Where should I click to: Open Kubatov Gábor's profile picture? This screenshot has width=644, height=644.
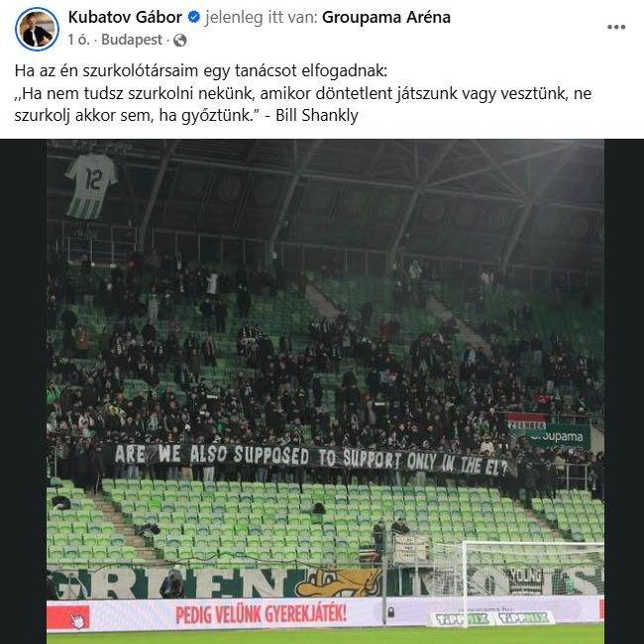pyautogui.click(x=37, y=29)
